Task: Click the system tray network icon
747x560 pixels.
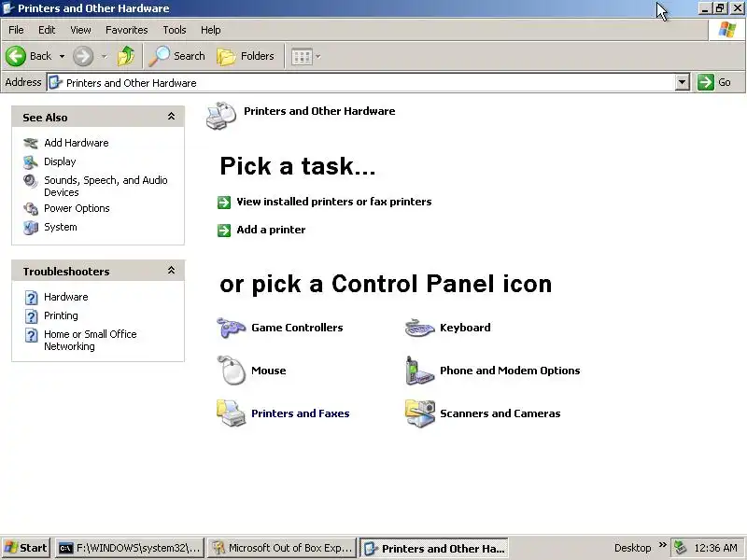Action: pos(681,548)
